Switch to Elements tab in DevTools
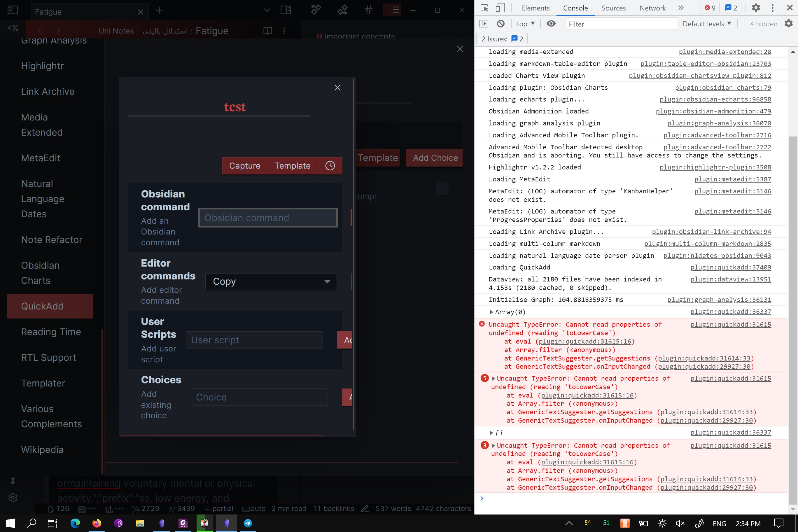Screen dimensions: 798x532 535,8
